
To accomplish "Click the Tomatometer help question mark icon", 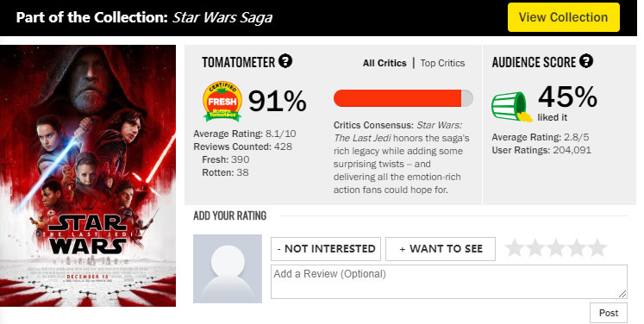I will 285,61.
